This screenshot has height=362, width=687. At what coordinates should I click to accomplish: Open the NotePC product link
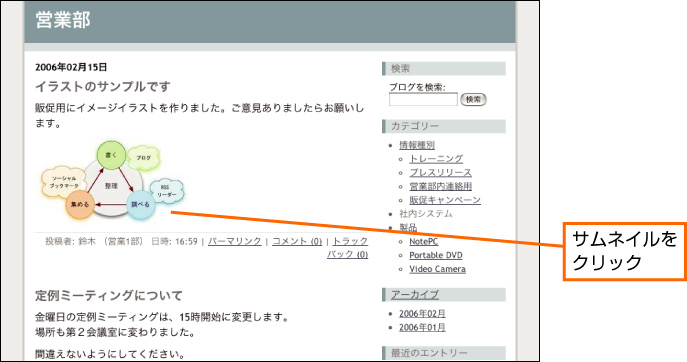pos(423,241)
